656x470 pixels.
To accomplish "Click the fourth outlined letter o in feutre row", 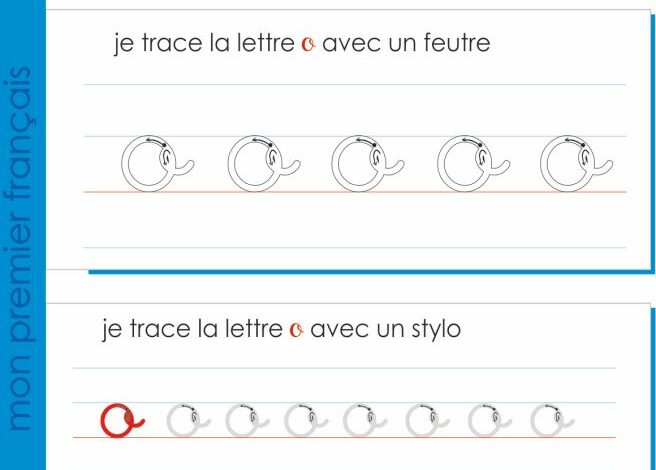I will coord(474,164).
